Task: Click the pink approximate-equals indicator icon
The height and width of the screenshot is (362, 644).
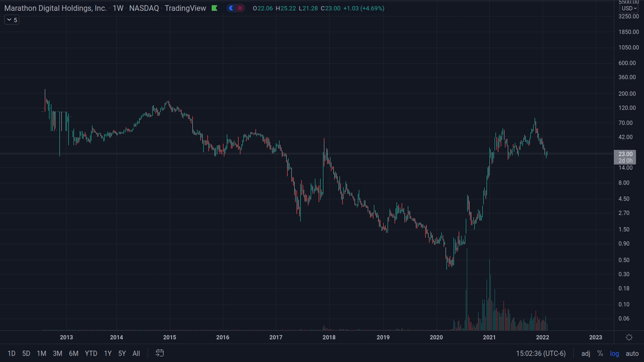Action: tap(240, 9)
